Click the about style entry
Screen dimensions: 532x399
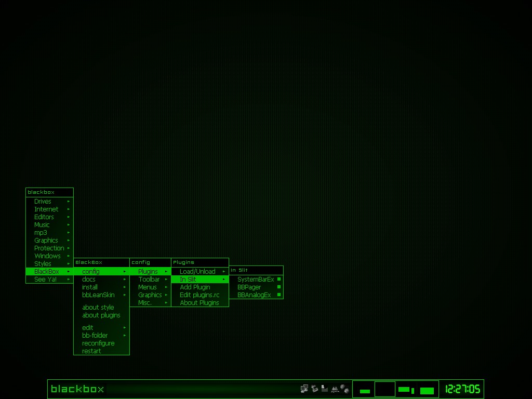(101, 308)
